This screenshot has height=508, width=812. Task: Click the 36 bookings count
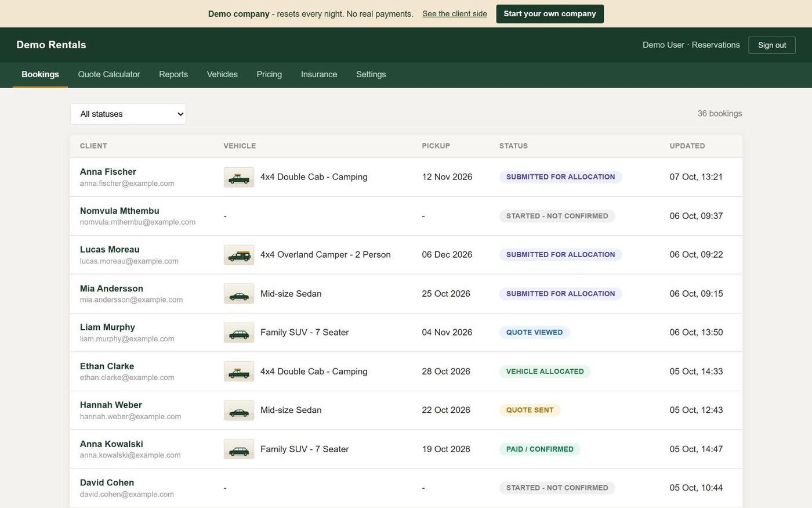720,114
